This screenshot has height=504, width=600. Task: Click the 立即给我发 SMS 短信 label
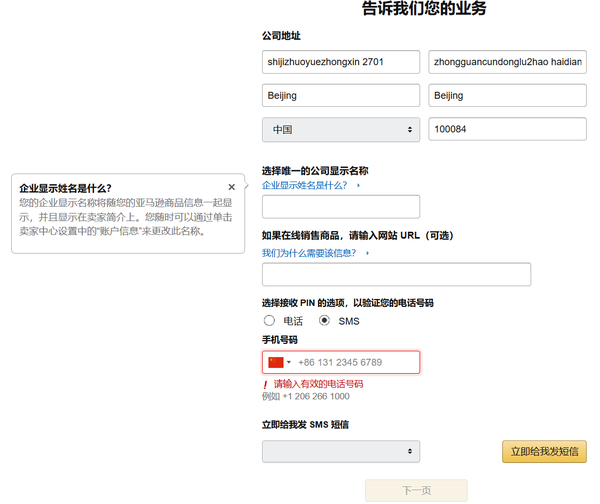(305, 424)
